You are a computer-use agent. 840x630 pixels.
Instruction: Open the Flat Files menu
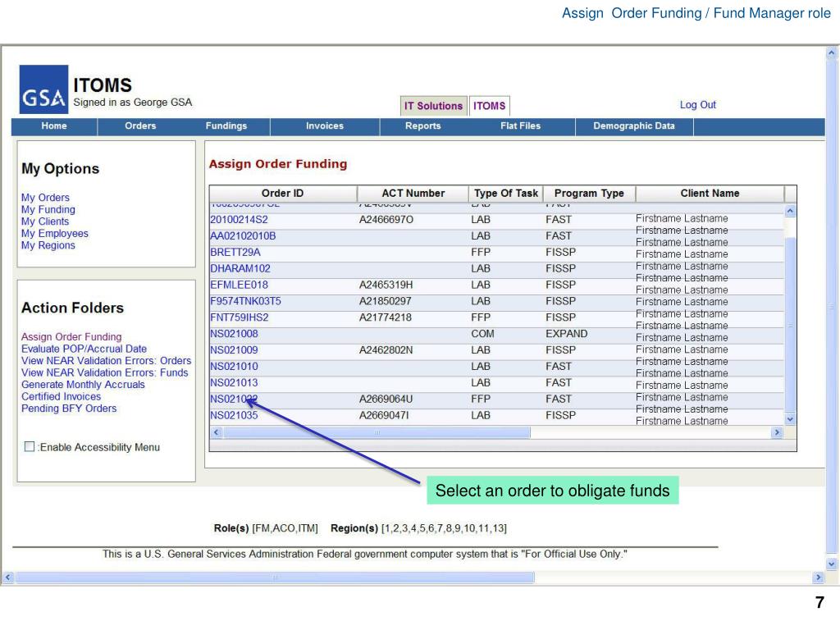pos(521,126)
